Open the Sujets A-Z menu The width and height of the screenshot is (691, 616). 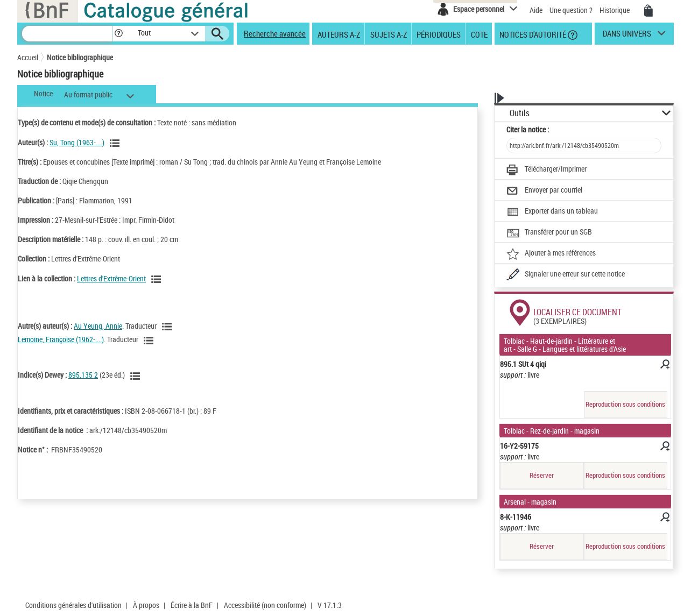point(388,34)
